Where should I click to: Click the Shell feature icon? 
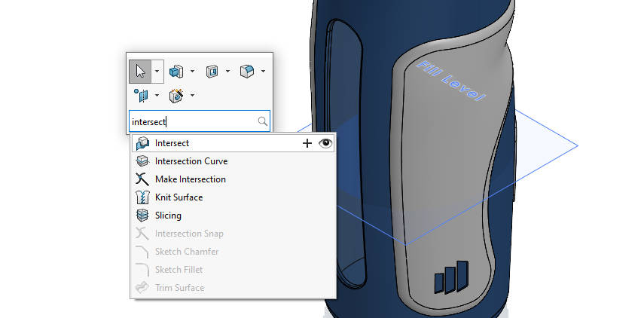(x=212, y=72)
